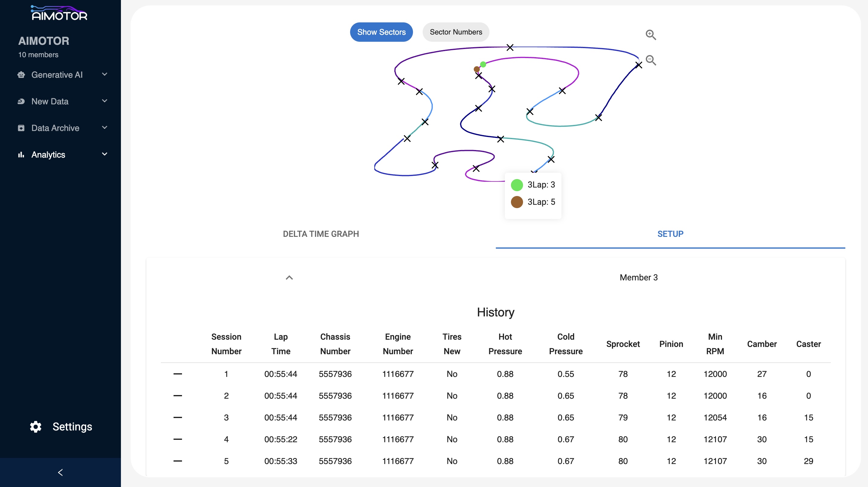Click the green Lap 3 legend dot
The image size is (868, 487).
[x=517, y=185]
